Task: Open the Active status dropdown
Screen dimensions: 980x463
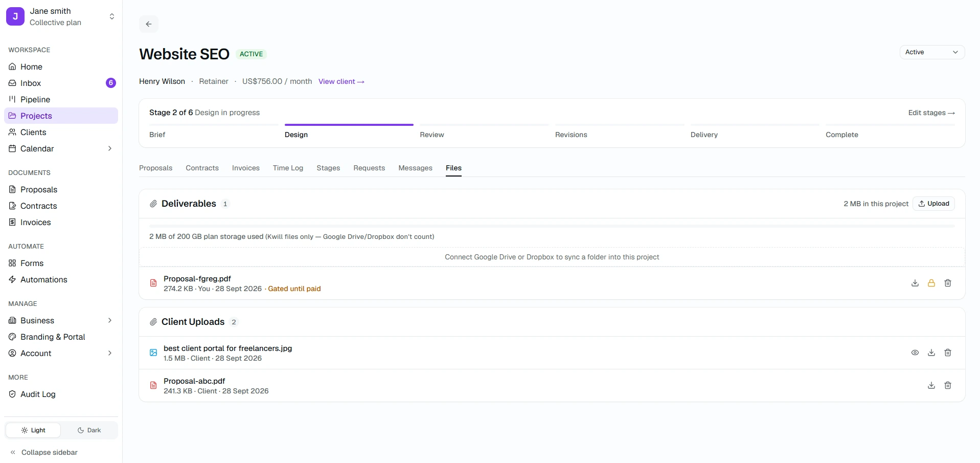Action: tap(932, 52)
